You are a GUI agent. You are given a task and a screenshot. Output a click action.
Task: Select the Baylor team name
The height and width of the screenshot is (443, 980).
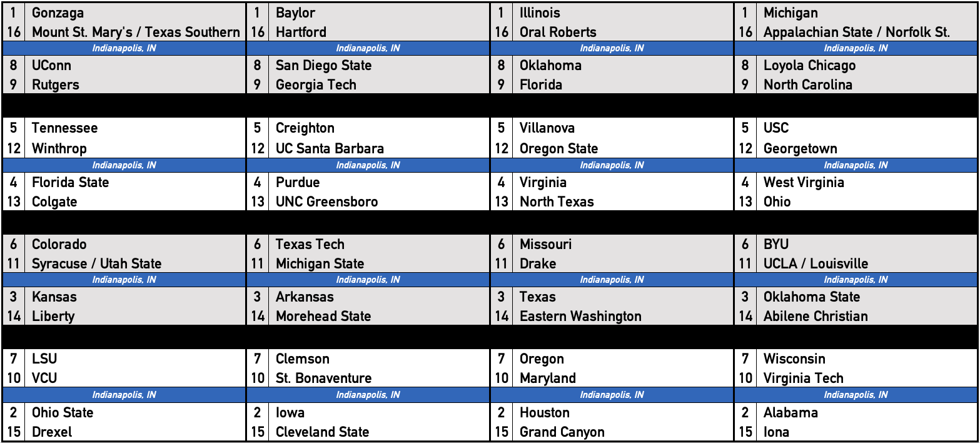pyautogui.click(x=295, y=13)
